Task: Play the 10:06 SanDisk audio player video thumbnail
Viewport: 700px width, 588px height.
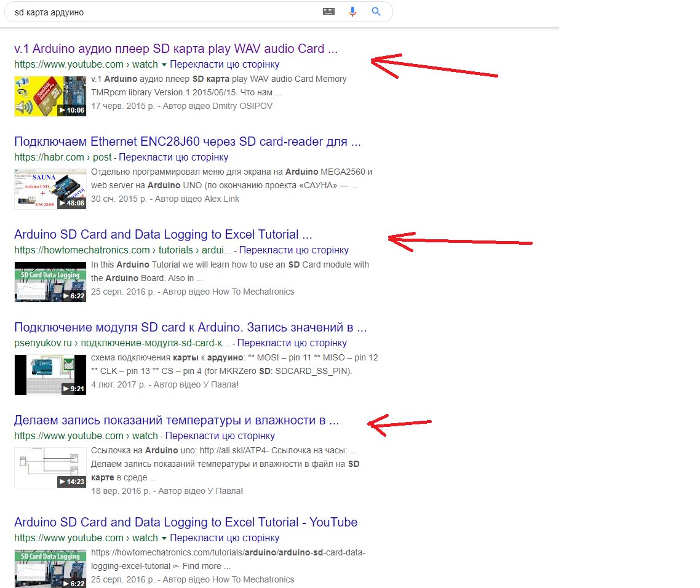Action: point(50,96)
